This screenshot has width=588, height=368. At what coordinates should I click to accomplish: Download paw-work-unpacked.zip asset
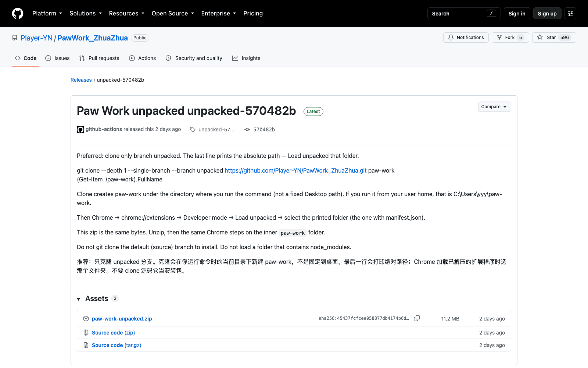[x=122, y=319]
